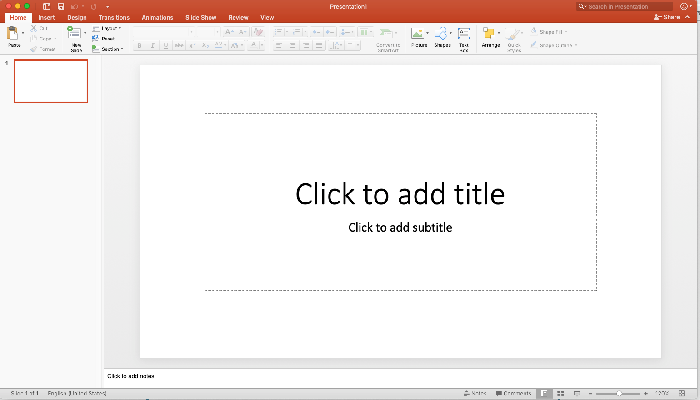The width and height of the screenshot is (700, 400).
Task: Expand the New Slide layout arrow
Action: pyautogui.click(x=85, y=33)
